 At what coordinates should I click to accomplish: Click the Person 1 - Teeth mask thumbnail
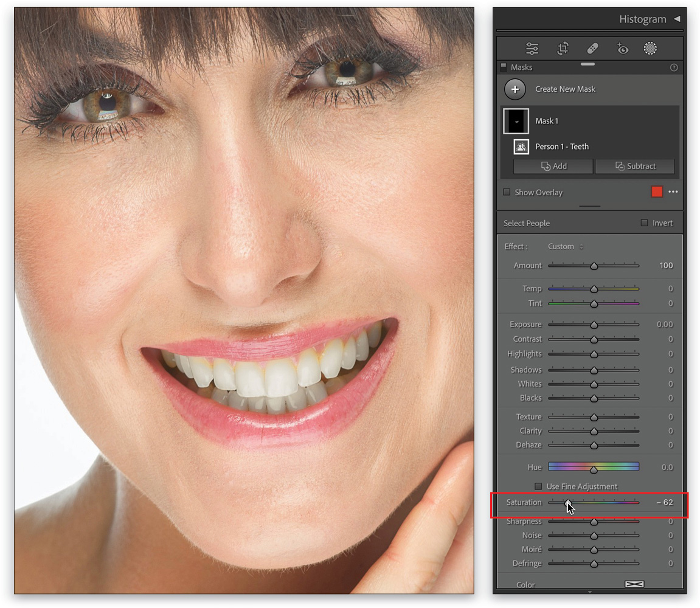(x=521, y=147)
